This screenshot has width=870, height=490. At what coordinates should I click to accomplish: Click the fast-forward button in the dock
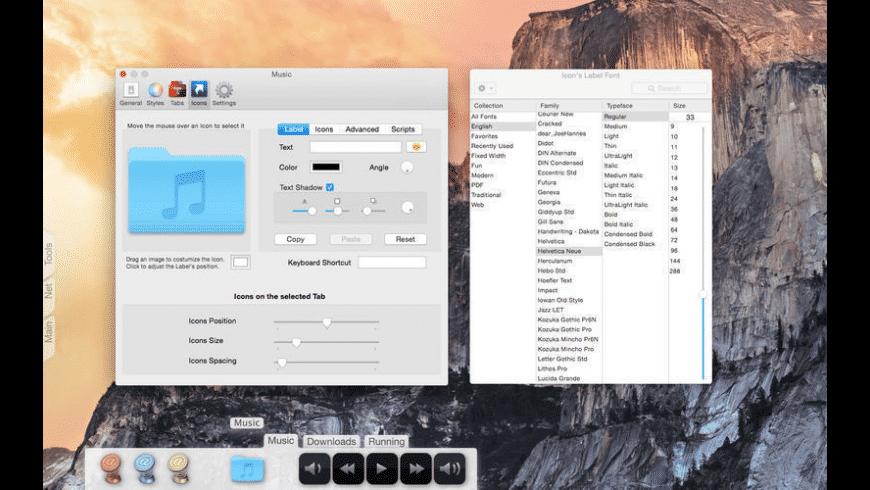point(416,469)
